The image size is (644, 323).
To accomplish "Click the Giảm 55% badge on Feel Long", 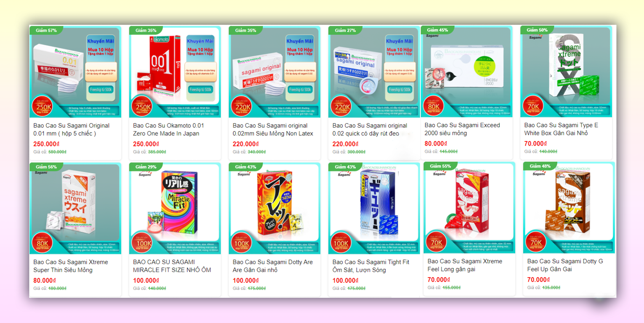I will click(x=440, y=166).
